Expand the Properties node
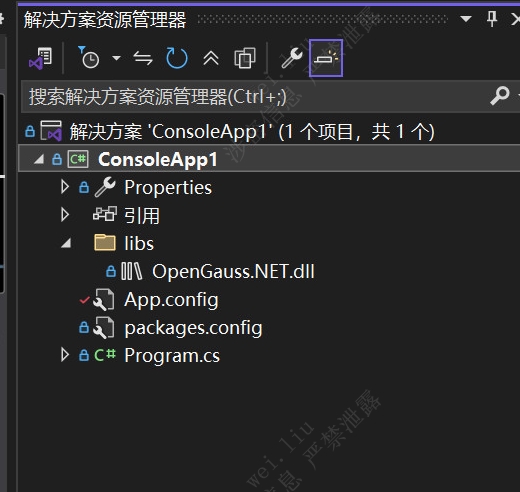The width and height of the screenshot is (520, 492). tap(65, 187)
